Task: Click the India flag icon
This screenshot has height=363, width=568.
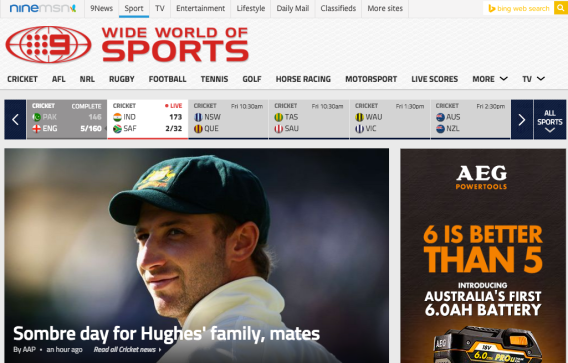Action: click(117, 117)
